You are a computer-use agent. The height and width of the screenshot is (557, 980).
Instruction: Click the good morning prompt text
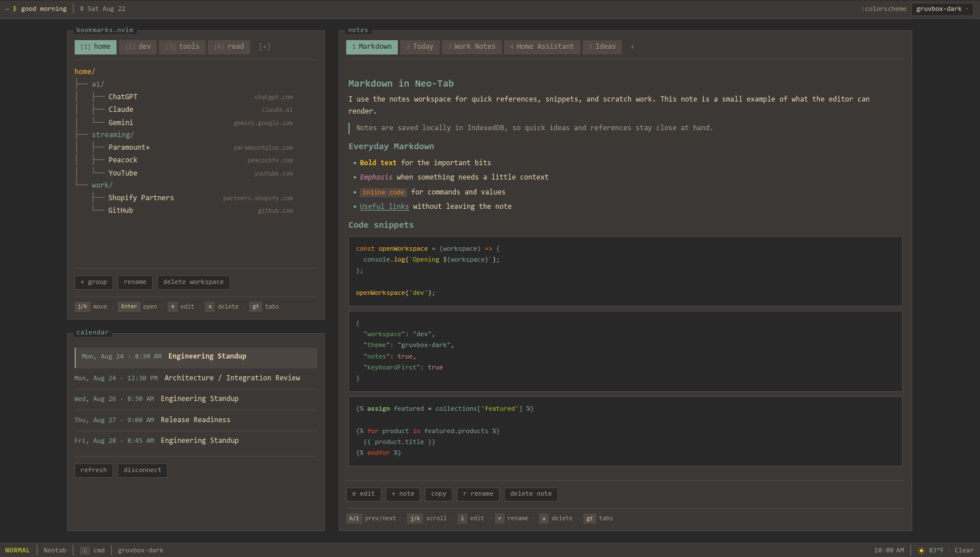tap(44, 9)
